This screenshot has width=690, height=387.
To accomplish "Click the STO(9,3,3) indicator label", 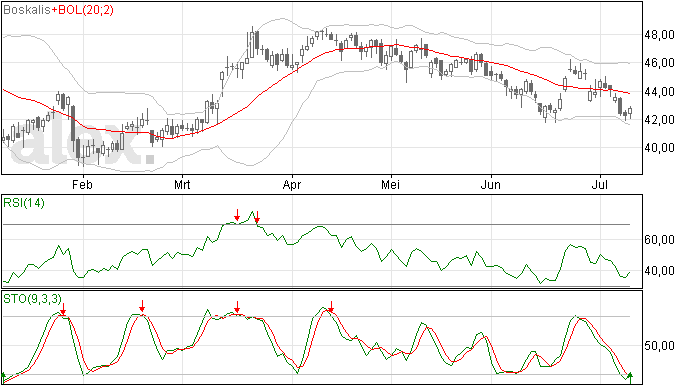I will [x=32, y=299].
